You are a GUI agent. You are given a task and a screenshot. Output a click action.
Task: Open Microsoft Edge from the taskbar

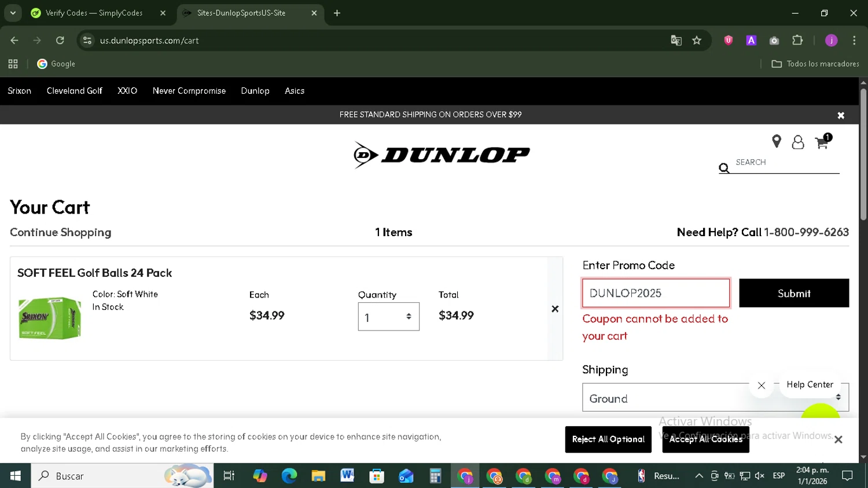pyautogui.click(x=289, y=476)
